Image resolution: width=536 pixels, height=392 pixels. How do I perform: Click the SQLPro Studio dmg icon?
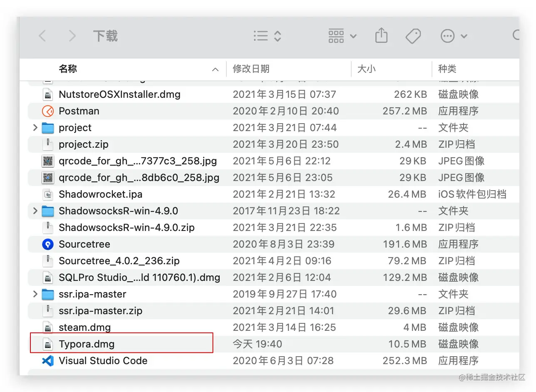(x=48, y=278)
